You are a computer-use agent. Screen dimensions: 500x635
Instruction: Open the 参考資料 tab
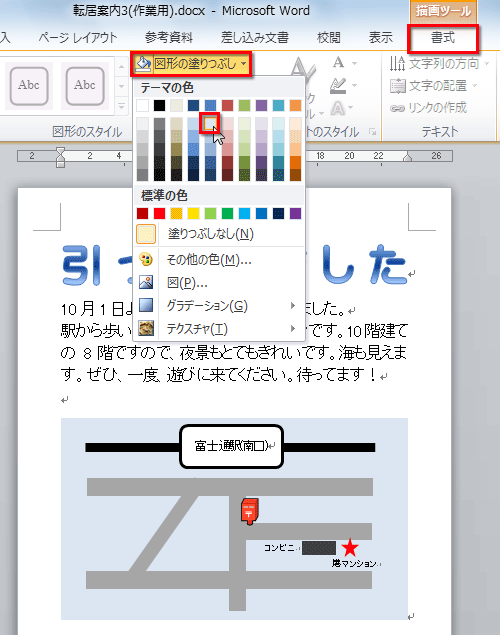(x=169, y=38)
